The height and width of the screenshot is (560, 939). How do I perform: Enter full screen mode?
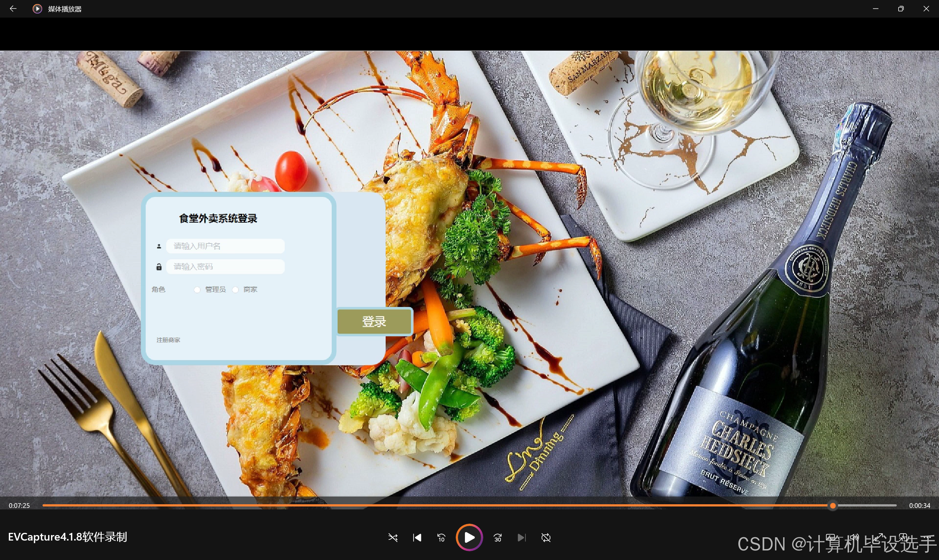(x=879, y=537)
